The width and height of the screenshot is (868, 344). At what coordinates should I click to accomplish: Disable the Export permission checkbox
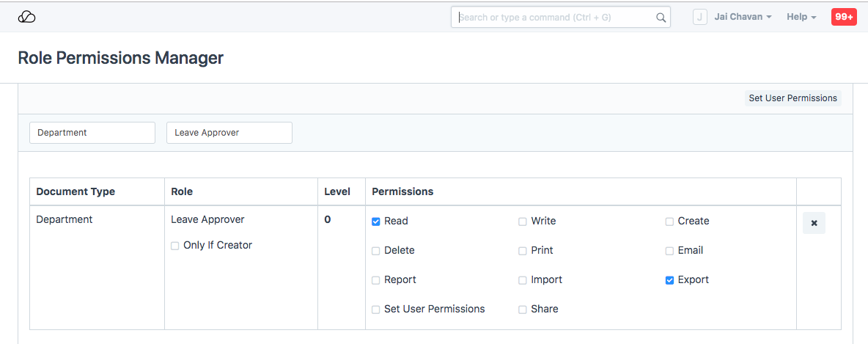click(x=669, y=280)
